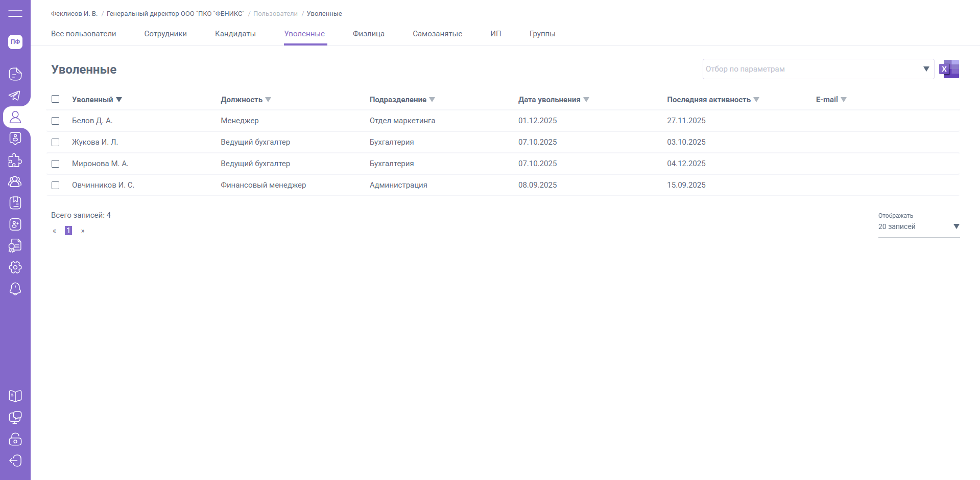Switch to the 'Самозанятые' tab

pyautogui.click(x=437, y=34)
